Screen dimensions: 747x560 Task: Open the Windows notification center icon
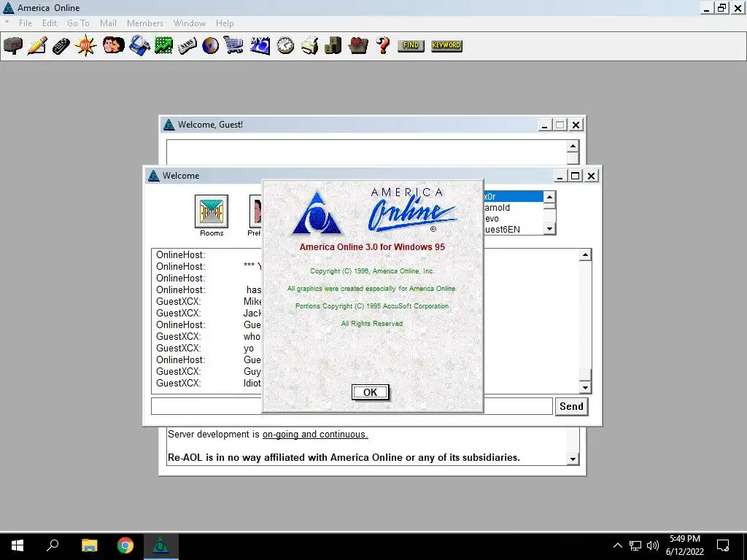pyautogui.click(x=723, y=545)
